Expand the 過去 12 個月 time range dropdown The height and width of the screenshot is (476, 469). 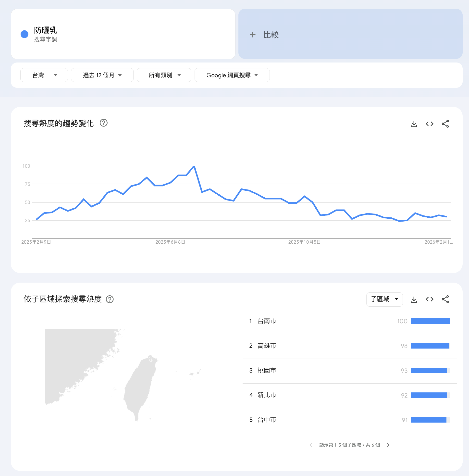click(x=102, y=75)
